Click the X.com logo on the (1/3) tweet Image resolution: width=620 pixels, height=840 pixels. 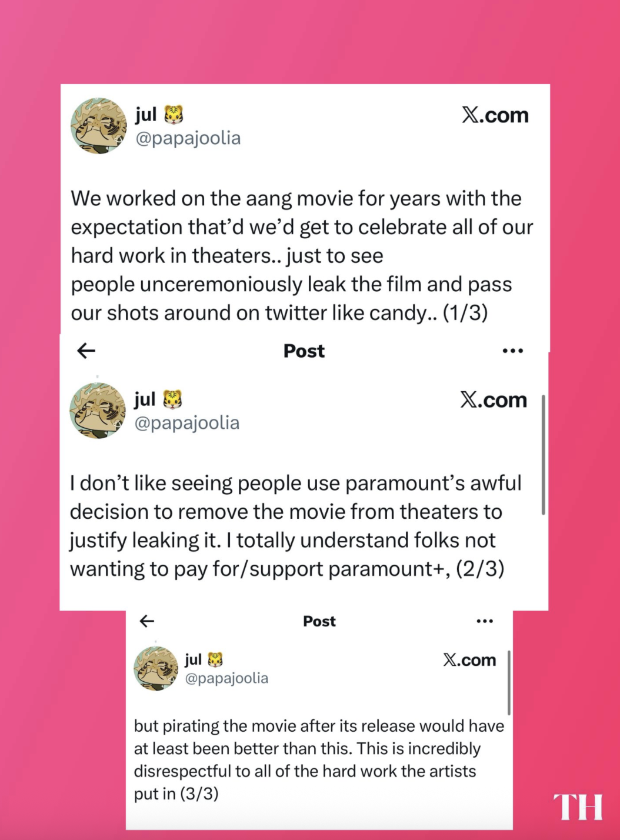pos(495,115)
